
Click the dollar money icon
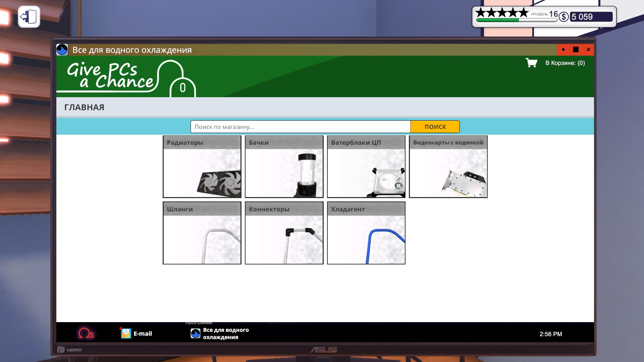click(564, 17)
